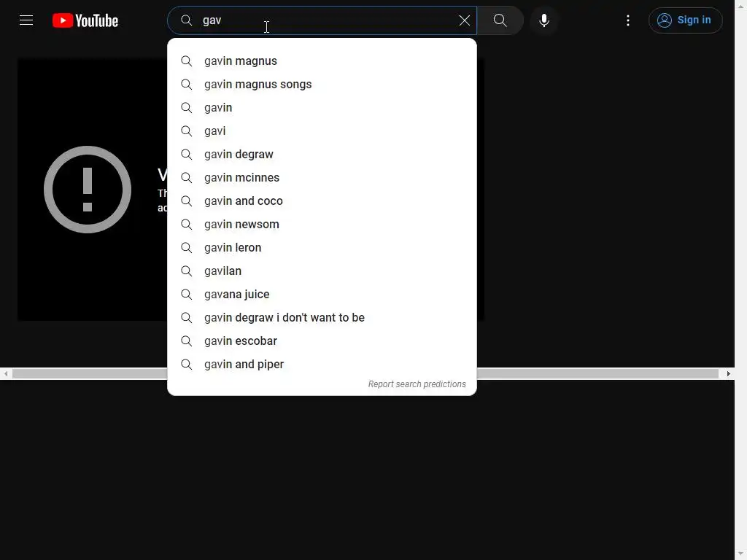This screenshot has height=560, width=747.
Task: Select suggestion 'gavin magnus'
Action: pyautogui.click(x=322, y=61)
